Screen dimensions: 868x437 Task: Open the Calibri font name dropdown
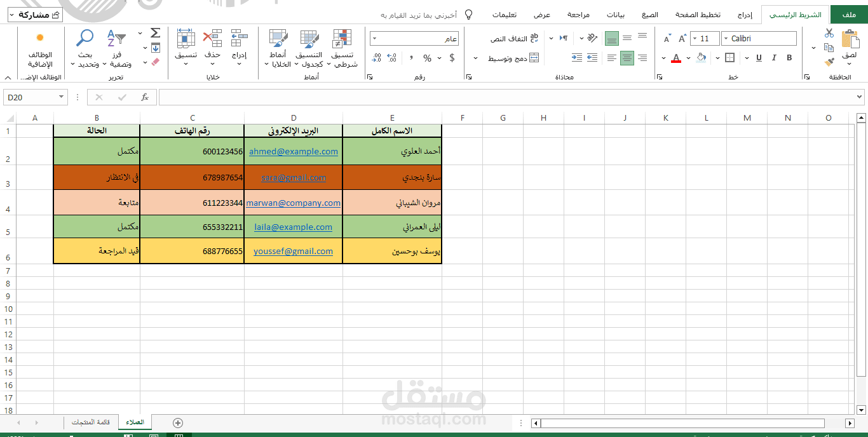click(x=726, y=39)
